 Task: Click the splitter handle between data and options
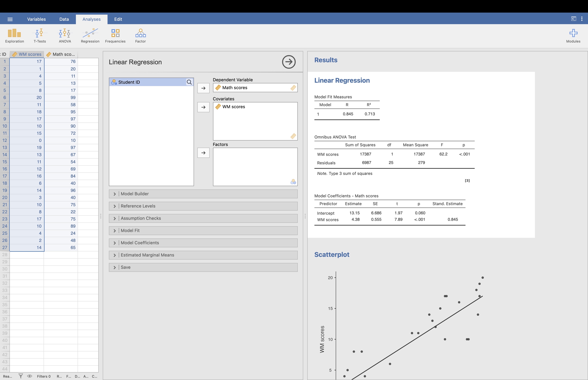(101, 216)
